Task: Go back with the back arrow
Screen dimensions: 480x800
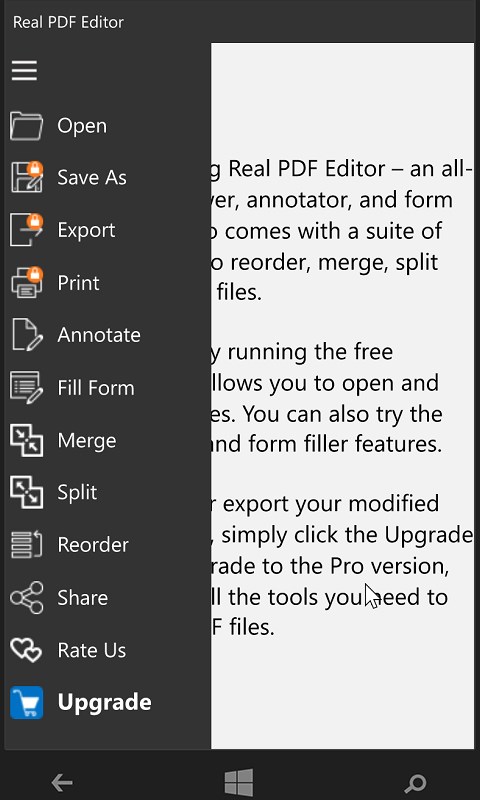Action: (62, 782)
